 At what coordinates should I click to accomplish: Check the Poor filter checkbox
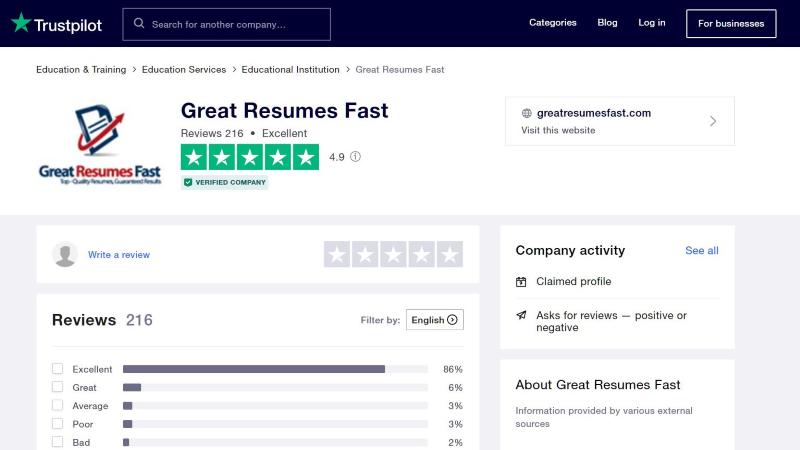[x=58, y=423]
